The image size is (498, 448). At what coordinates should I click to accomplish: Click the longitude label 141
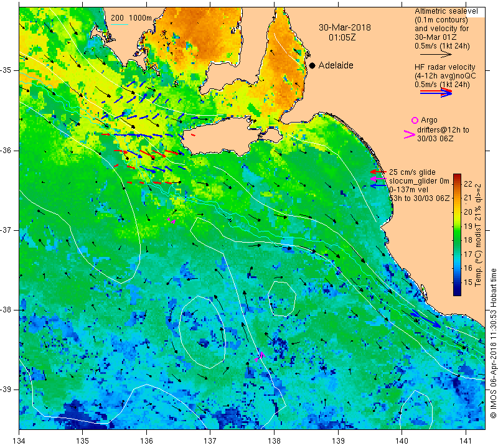466,441
